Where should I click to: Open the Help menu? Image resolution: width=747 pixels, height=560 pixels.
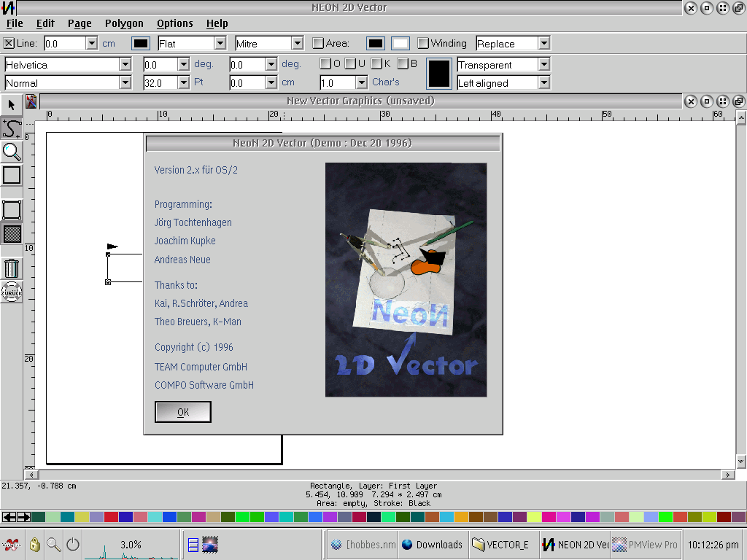217,23
